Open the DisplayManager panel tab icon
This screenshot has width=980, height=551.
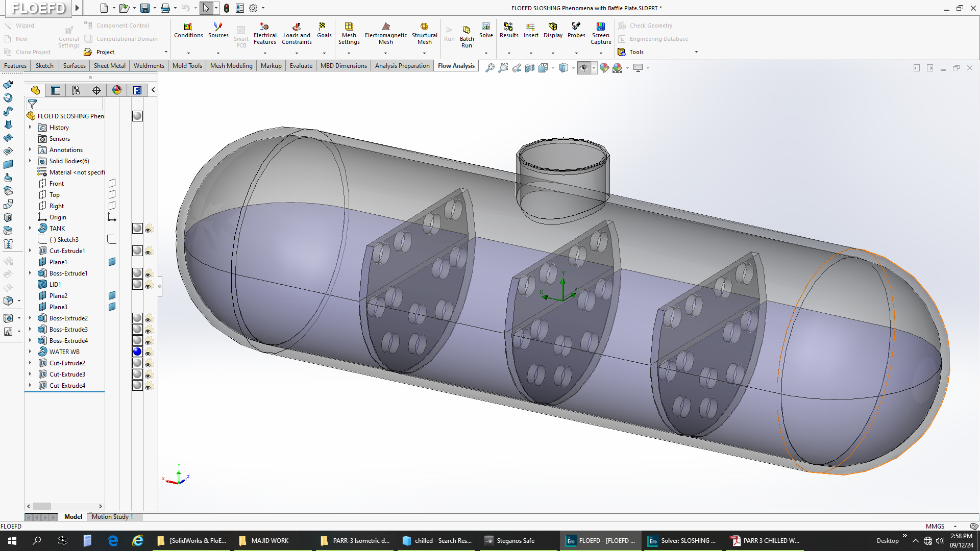(117, 90)
